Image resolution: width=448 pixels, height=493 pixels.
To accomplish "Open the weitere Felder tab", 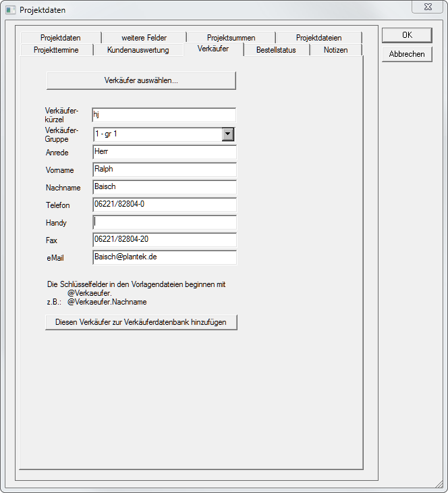I will coord(144,38).
